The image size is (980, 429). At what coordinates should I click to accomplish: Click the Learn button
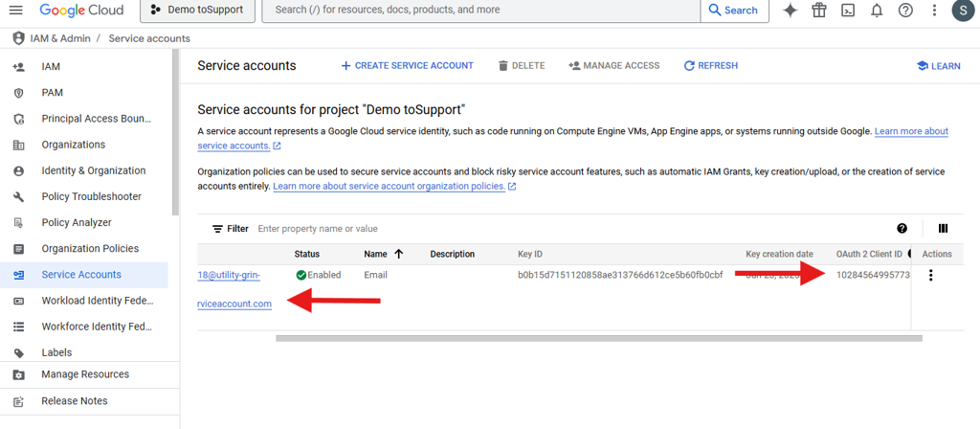point(938,66)
